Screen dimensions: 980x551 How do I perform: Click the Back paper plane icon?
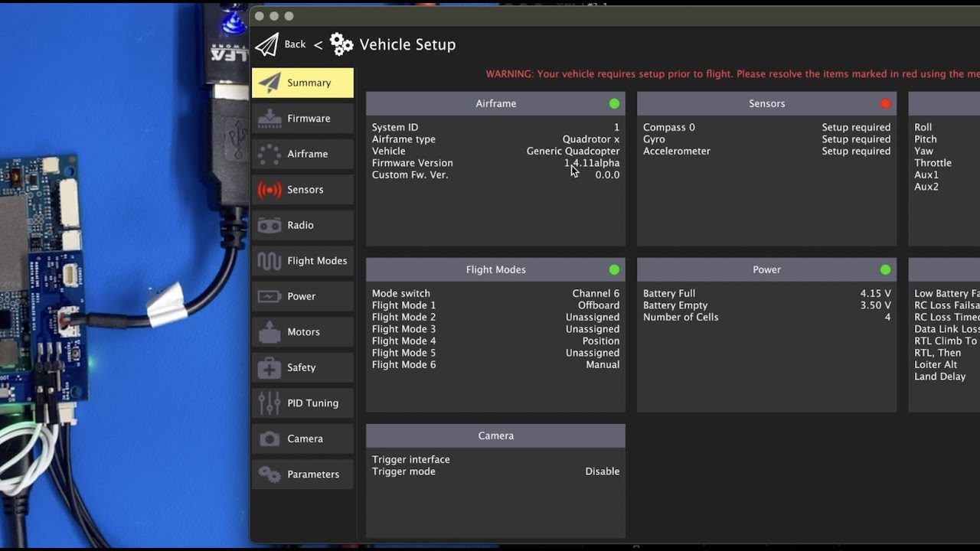click(x=267, y=44)
